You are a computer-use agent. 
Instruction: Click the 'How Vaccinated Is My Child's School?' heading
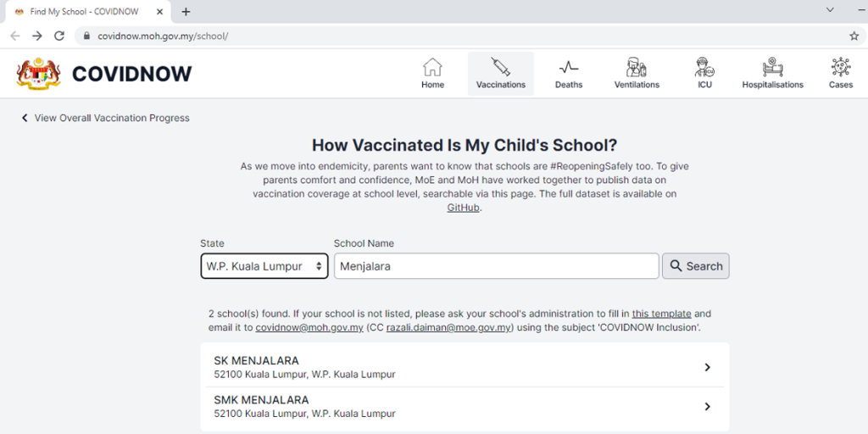(x=465, y=145)
